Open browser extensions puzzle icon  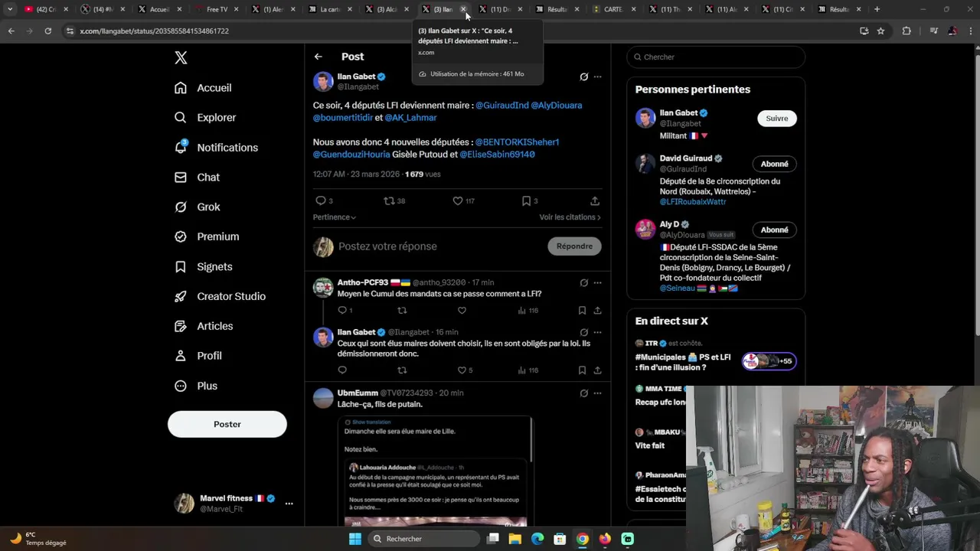[x=906, y=31]
